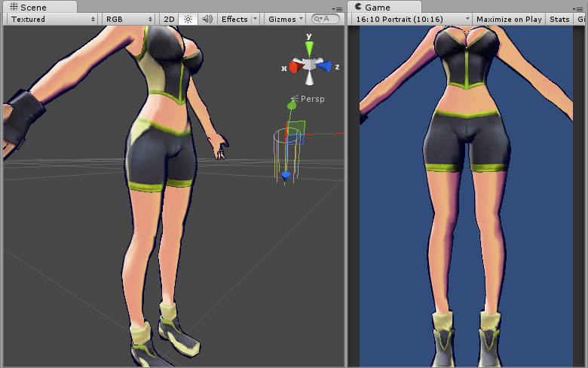588x368 pixels.
Task: Click the Game tab pacman icon
Action: click(358, 6)
